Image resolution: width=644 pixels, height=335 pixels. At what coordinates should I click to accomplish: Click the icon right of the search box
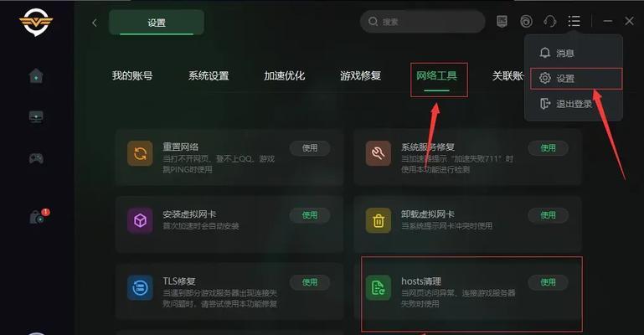pos(502,21)
